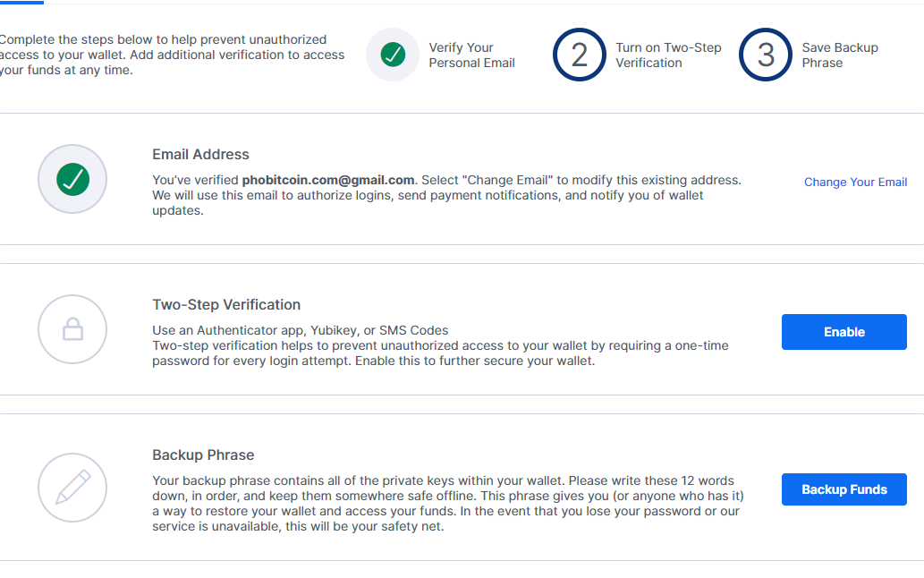Click the pencil icon for Backup Phrase

[x=72, y=488]
